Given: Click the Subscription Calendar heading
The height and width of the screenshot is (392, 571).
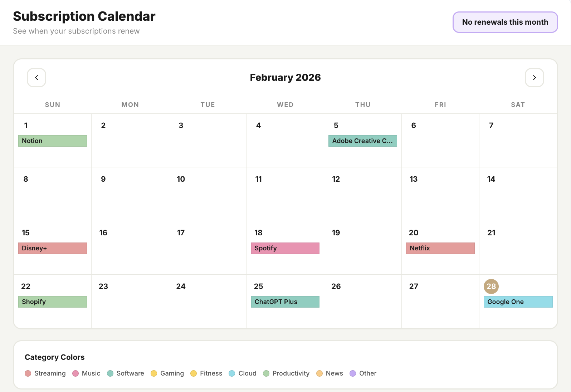Looking at the screenshot, I should 84,16.
